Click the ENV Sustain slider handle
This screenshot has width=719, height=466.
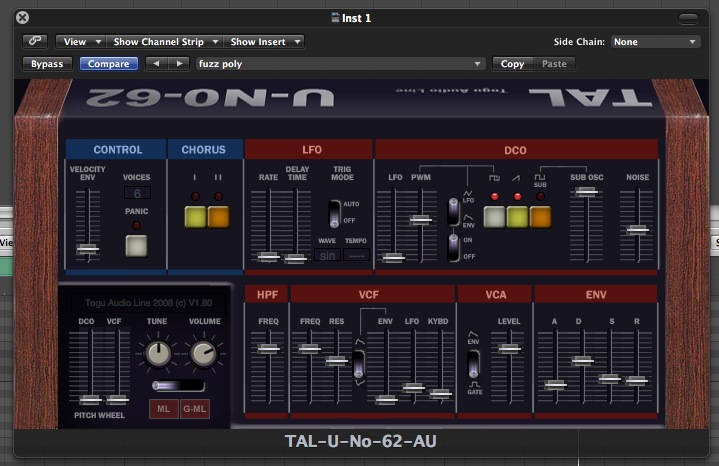(610, 378)
